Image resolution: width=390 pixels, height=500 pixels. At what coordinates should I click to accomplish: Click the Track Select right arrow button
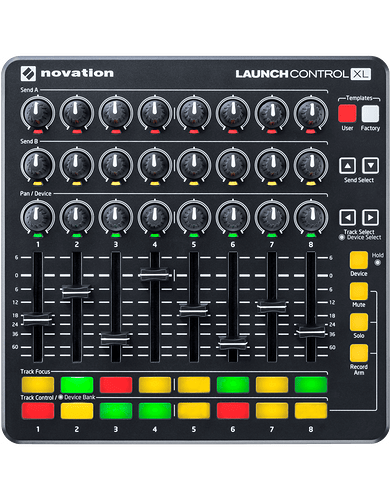pos(370,218)
